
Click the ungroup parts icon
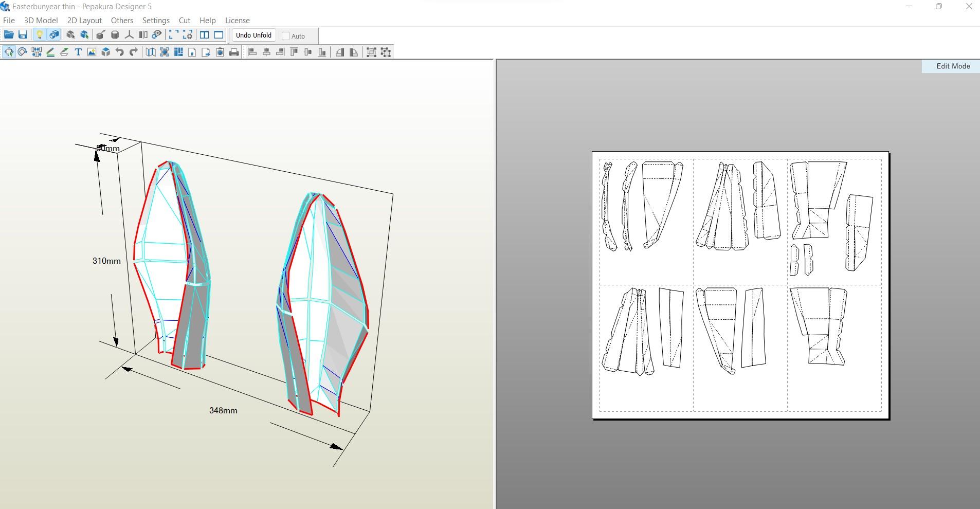pyautogui.click(x=386, y=52)
